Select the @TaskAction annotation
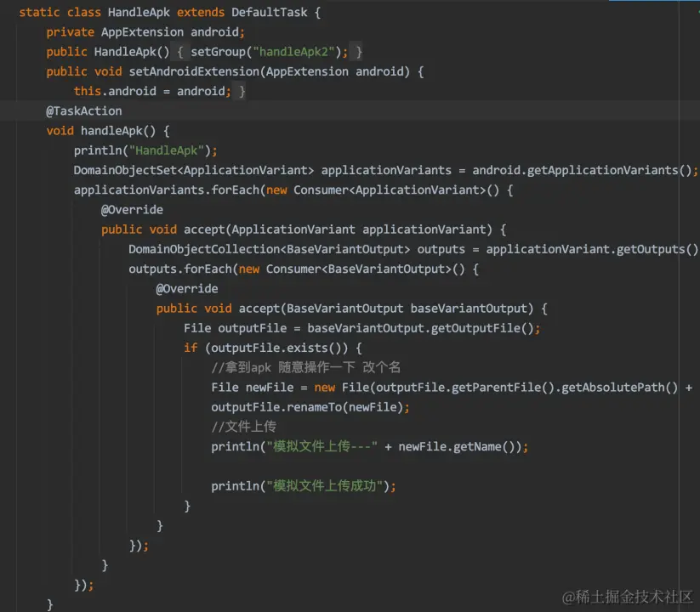Screen dimensions: 700x612 pos(84,111)
